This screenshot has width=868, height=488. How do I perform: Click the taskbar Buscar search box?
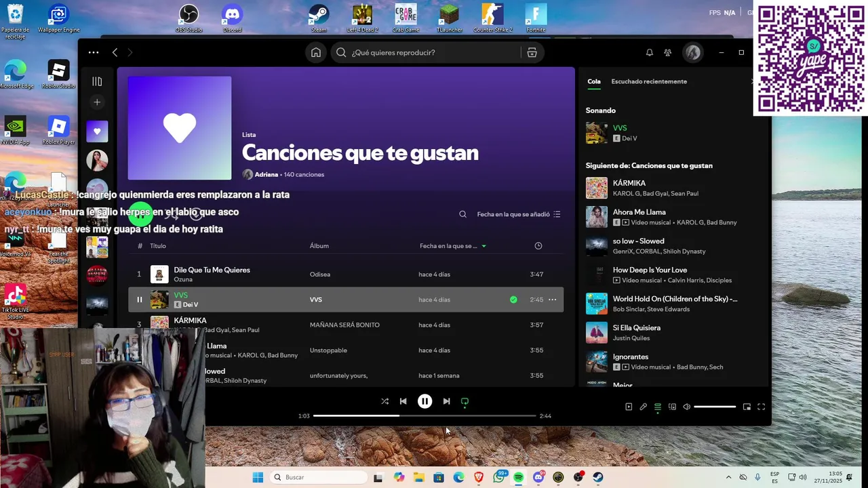click(x=319, y=477)
